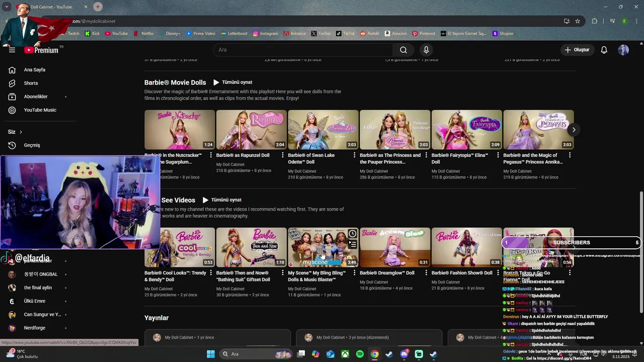This screenshot has width=644, height=362.
Task: Open the Instagram bookmark
Action: (x=265, y=34)
